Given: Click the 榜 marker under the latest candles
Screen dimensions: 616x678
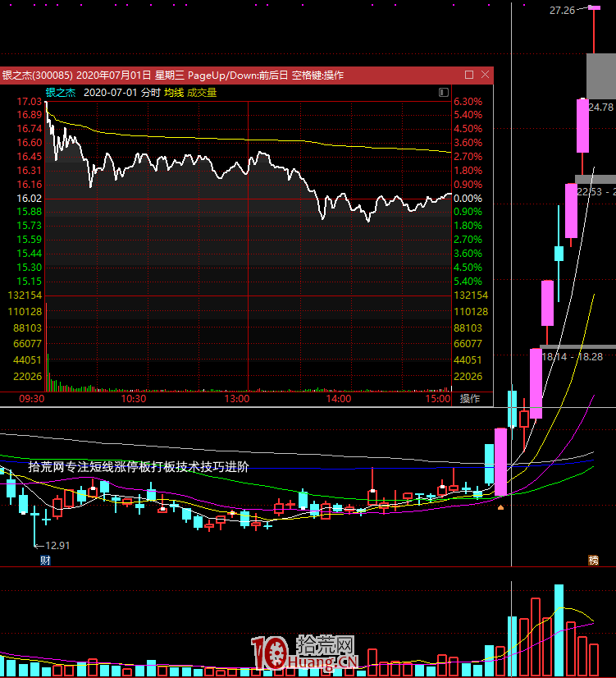Looking at the screenshot, I should click(594, 561).
